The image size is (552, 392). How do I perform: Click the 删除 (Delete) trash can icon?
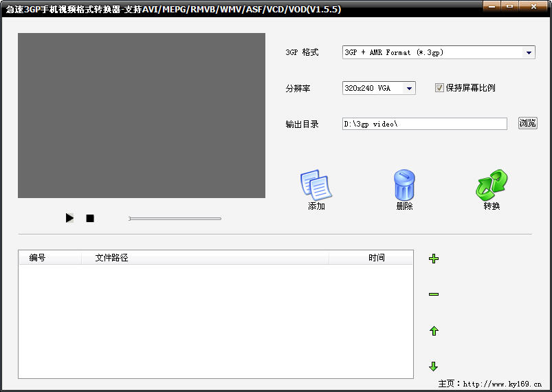click(404, 186)
